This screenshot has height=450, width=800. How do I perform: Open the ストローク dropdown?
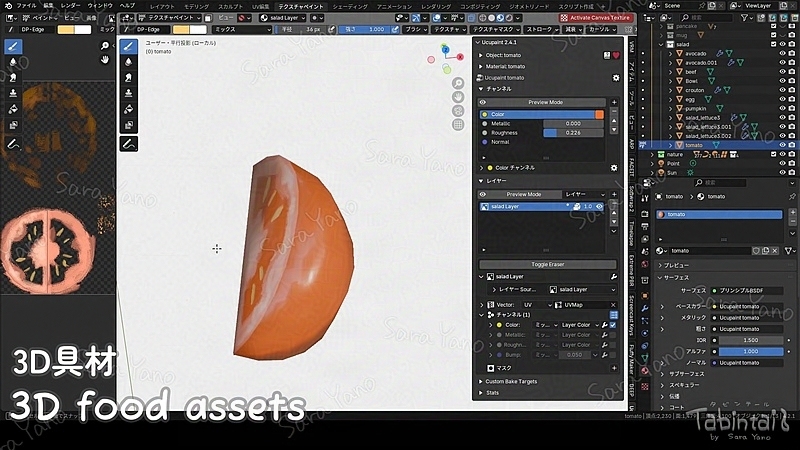click(x=541, y=30)
